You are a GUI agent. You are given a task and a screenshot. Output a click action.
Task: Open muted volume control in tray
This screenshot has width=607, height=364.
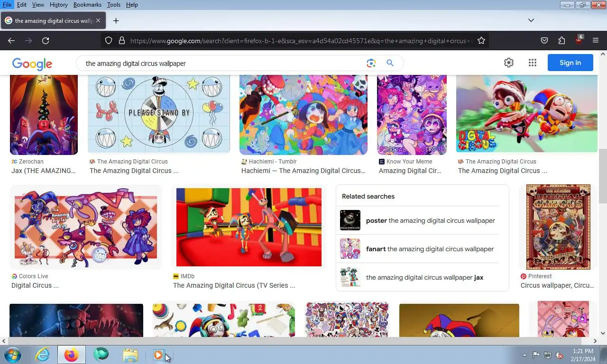[559, 355]
